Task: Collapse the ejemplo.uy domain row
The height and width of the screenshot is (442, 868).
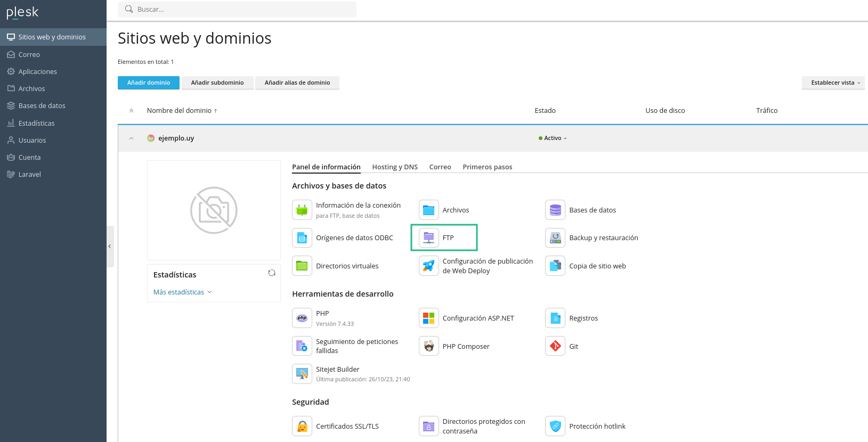Action: (132, 138)
